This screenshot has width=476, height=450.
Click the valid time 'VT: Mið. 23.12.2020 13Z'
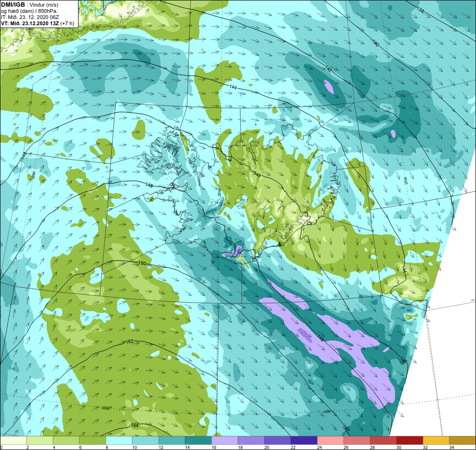tap(30, 23)
